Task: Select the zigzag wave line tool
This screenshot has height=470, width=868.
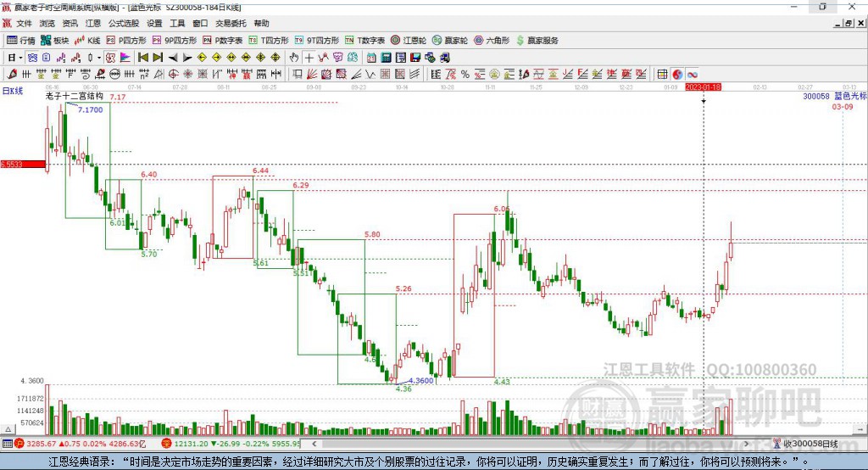Action: [370, 75]
